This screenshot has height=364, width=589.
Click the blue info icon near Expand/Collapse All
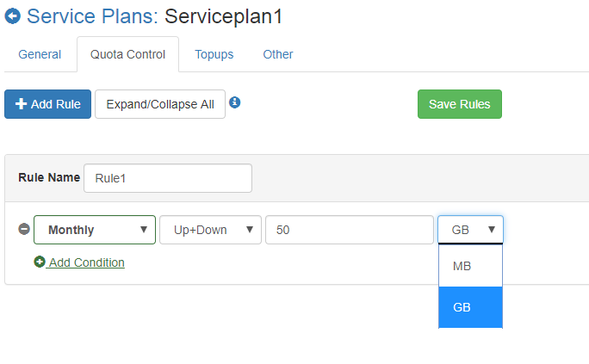click(235, 102)
